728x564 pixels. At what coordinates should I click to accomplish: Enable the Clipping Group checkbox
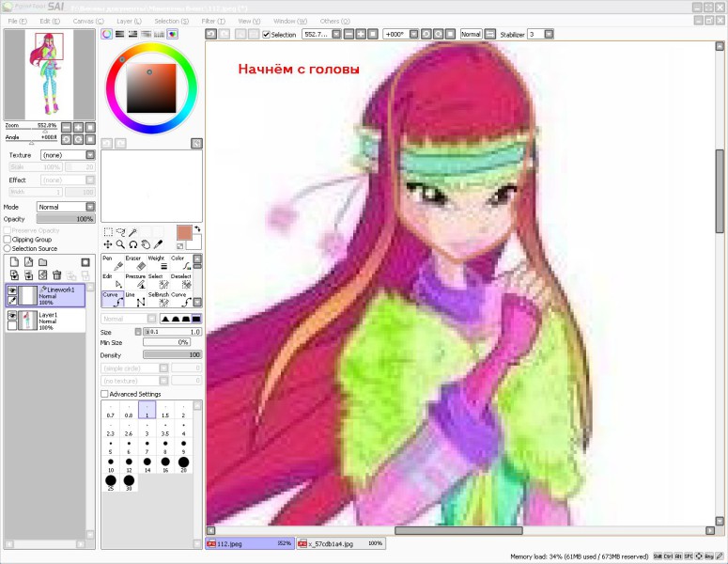click(7, 240)
